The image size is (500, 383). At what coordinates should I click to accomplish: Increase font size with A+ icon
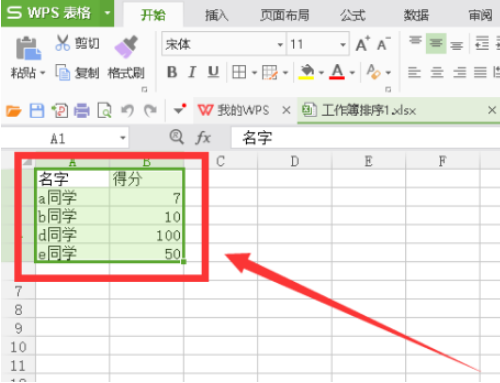363,44
